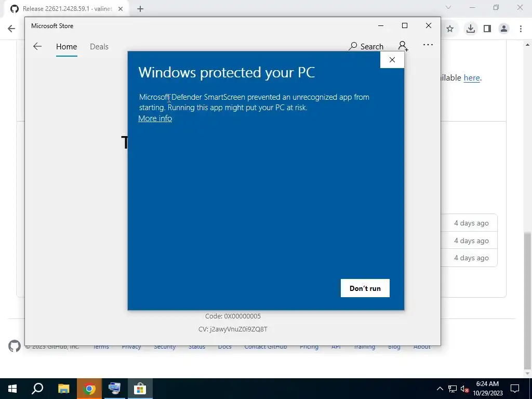Click the Chrome page vertical scrollbar thumb
The image size is (532, 399).
(528, 301)
